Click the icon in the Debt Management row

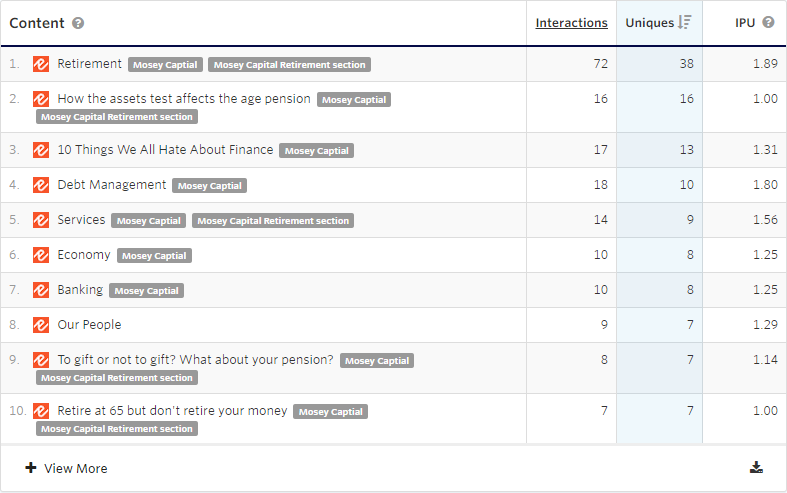[x=41, y=185]
